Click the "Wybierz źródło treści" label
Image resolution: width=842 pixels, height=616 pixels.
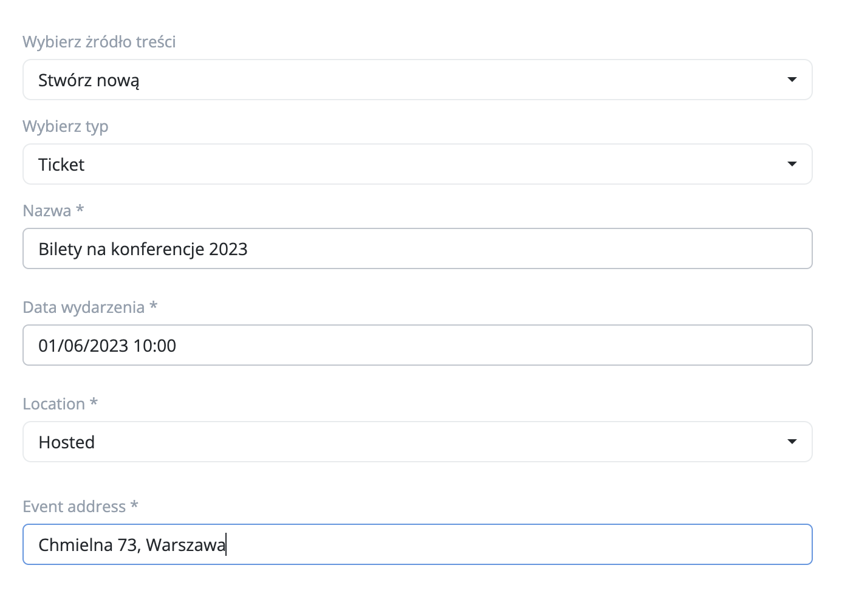[x=99, y=42]
